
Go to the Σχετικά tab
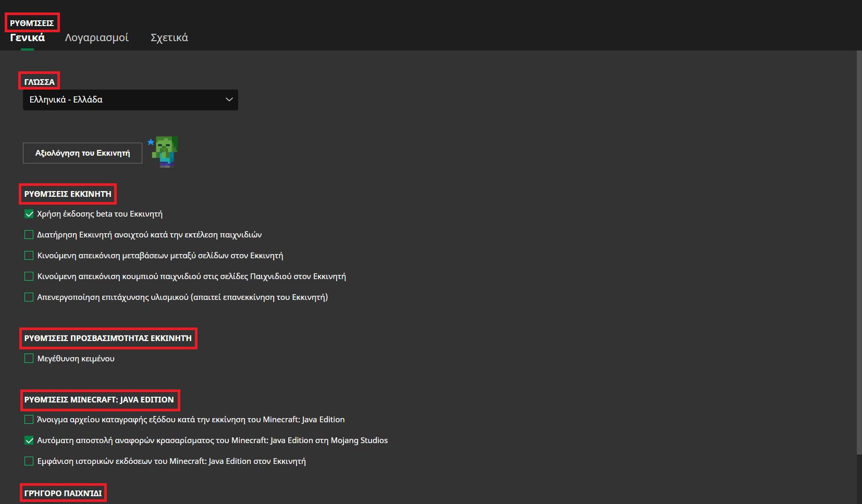tap(169, 37)
